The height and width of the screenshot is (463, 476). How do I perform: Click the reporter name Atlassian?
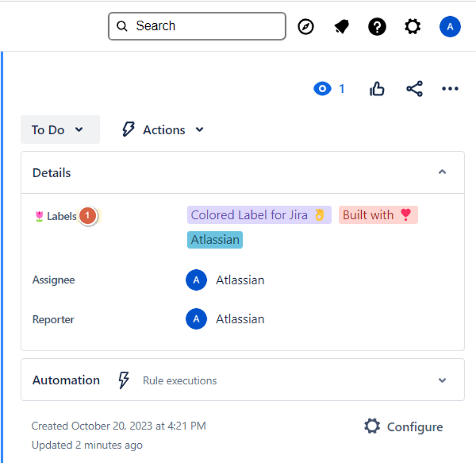pyautogui.click(x=240, y=319)
